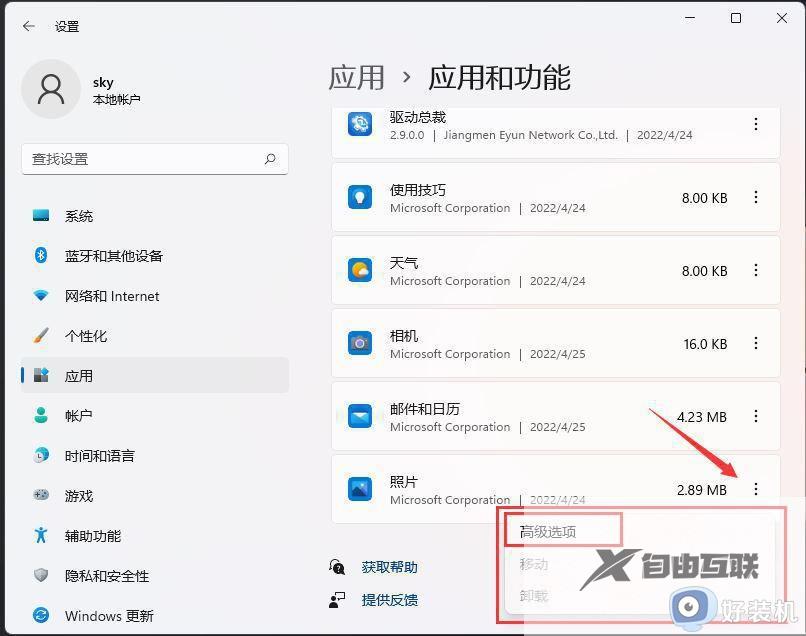Open Windows 更新 via its update icon
806x636 pixels.
[x=41, y=616]
